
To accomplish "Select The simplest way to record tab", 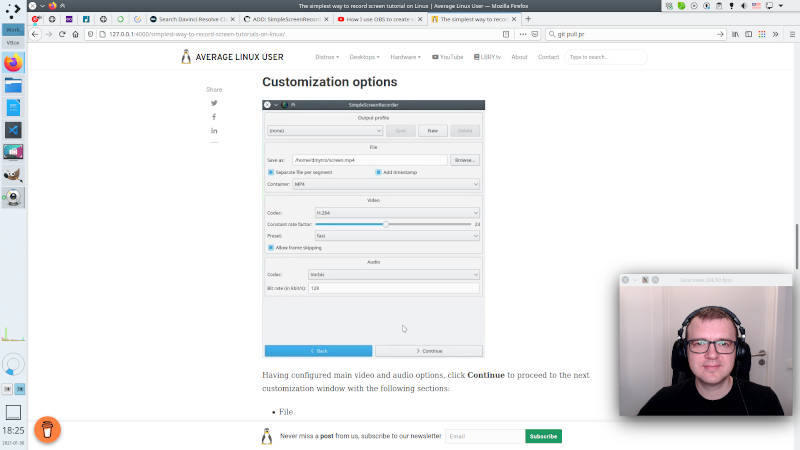I will click(473, 19).
